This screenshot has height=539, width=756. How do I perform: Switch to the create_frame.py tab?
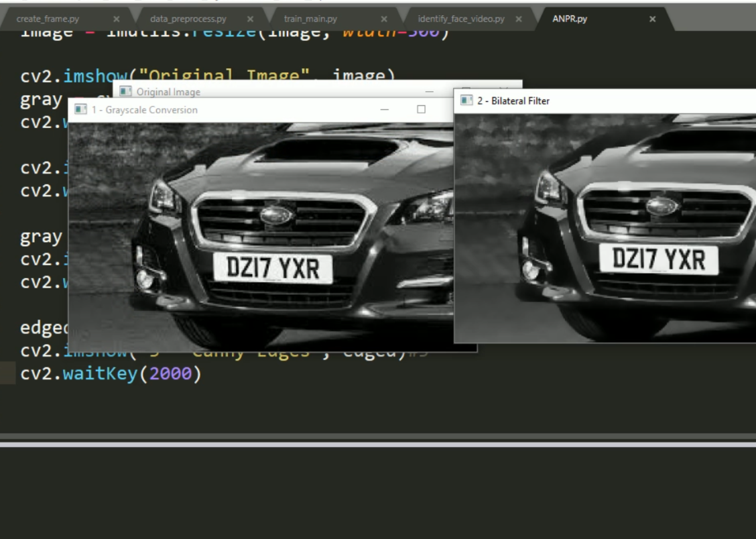[x=48, y=19]
